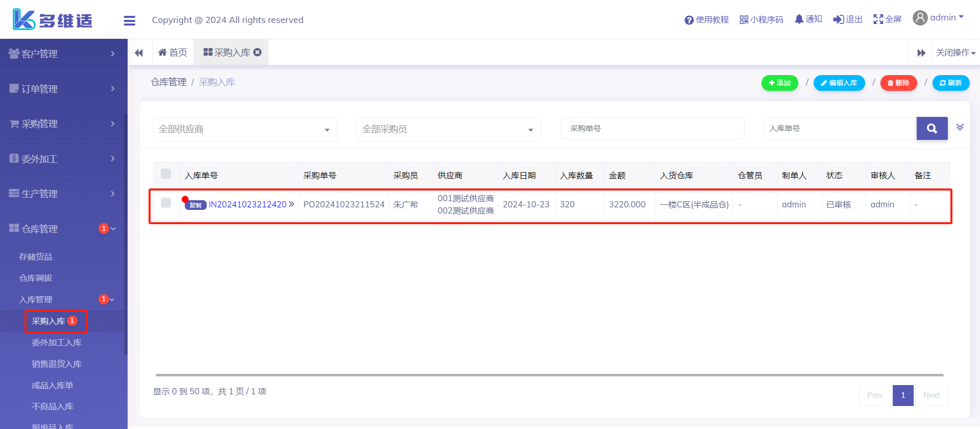Click the 采购单号 search input field

(652, 129)
